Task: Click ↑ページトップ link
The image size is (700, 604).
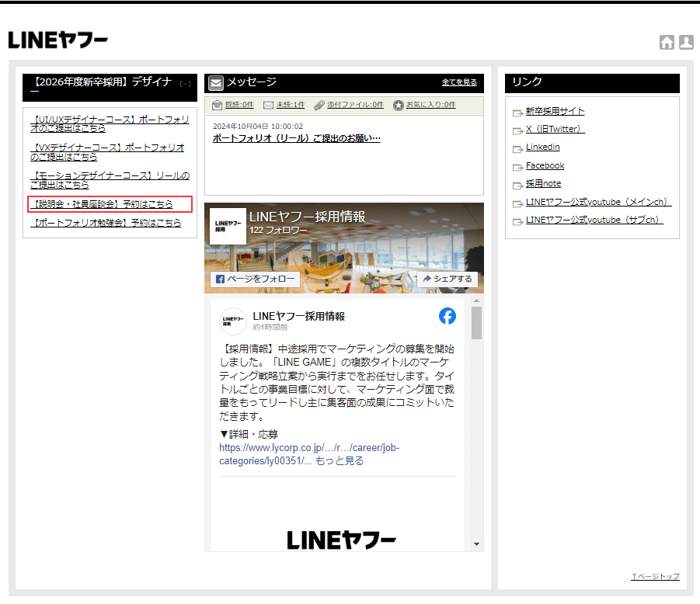Action: point(656,576)
